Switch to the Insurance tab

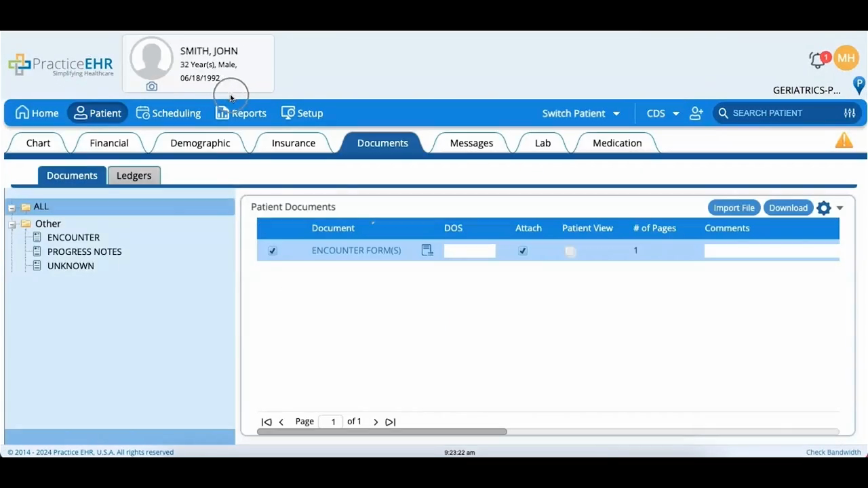point(294,143)
